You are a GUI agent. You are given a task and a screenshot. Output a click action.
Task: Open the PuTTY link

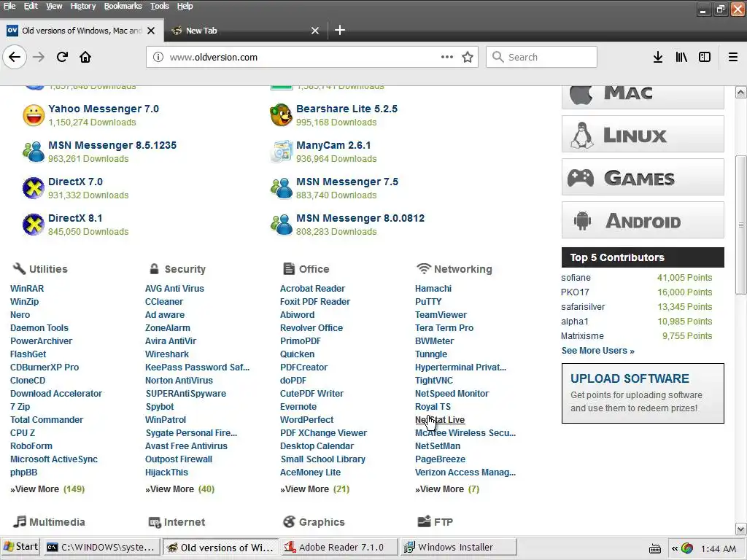(428, 302)
